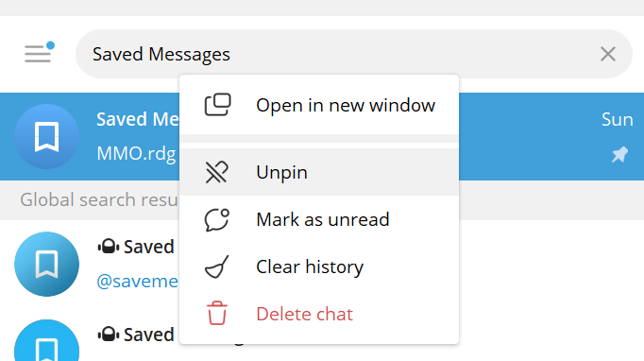Select Clear history menu option
644x361 pixels.
coord(319,266)
